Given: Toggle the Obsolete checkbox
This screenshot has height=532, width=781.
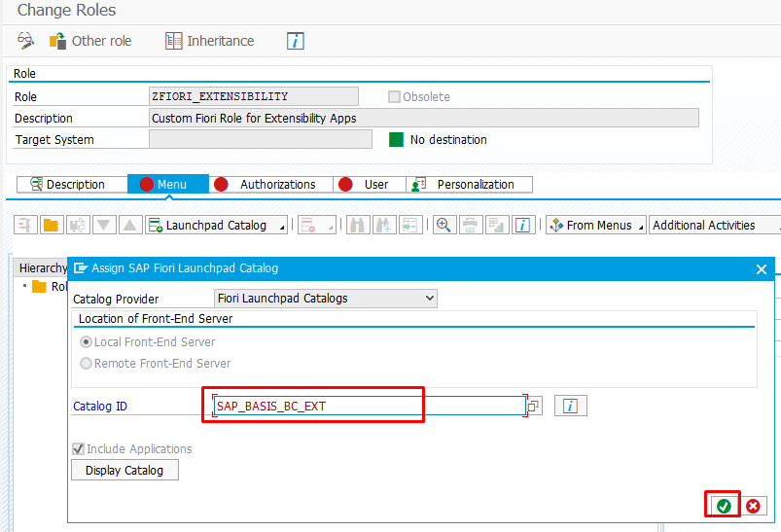Looking at the screenshot, I should [x=394, y=96].
